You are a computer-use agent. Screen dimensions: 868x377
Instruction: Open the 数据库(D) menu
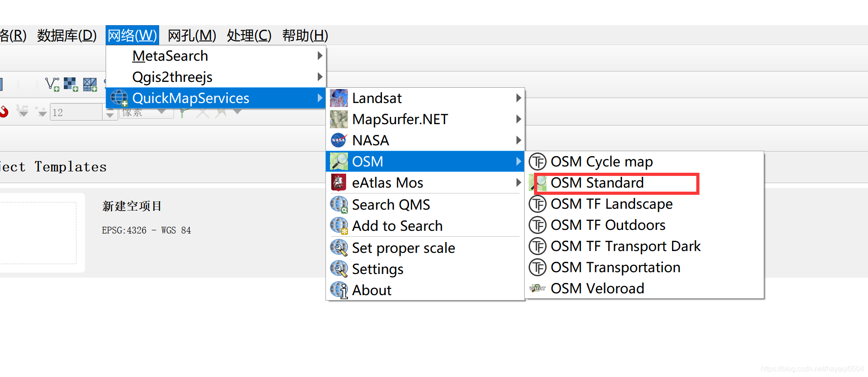(x=67, y=35)
